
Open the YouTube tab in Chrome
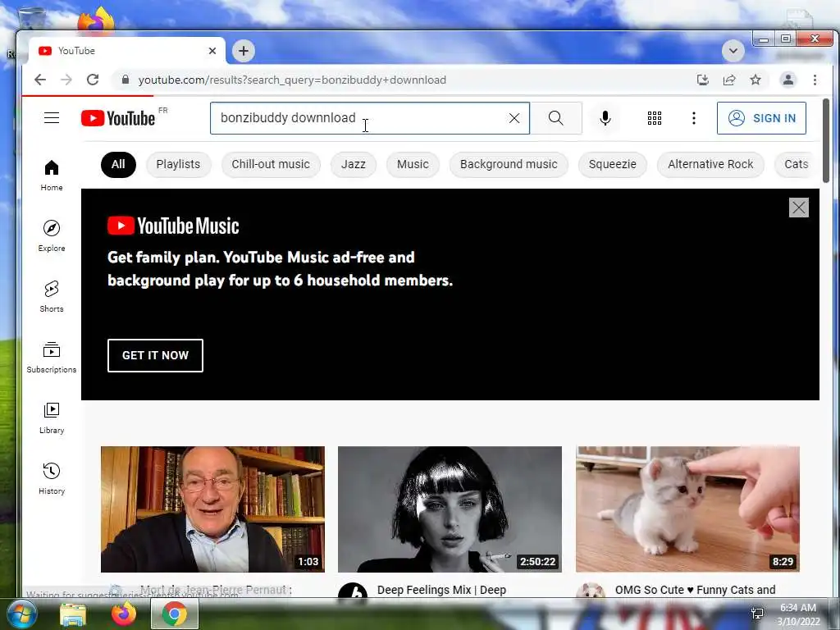pyautogui.click(x=126, y=51)
